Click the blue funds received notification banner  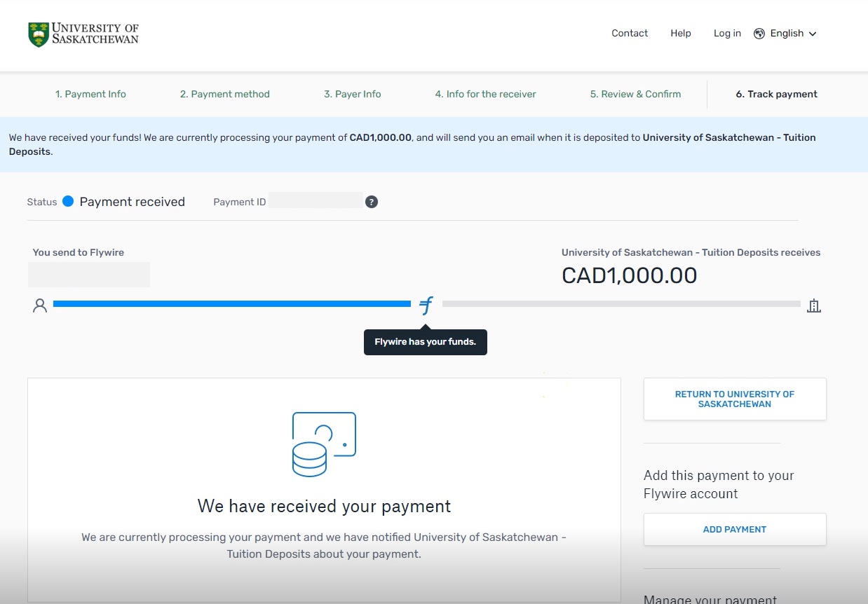click(434, 144)
